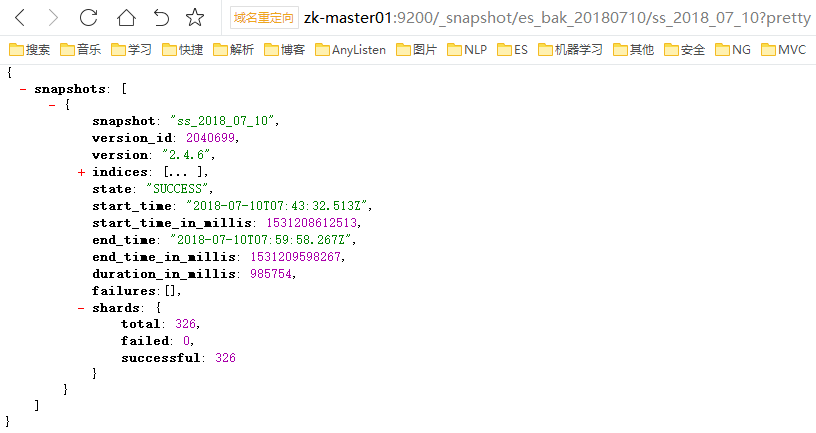Click the shards key label
Image resolution: width=816 pixels, height=433 pixels.
tap(116, 308)
